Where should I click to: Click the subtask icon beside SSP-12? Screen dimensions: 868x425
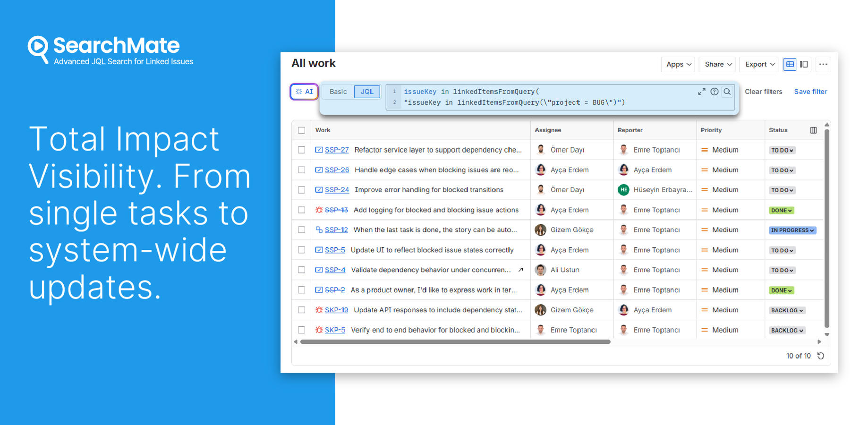[319, 230]
